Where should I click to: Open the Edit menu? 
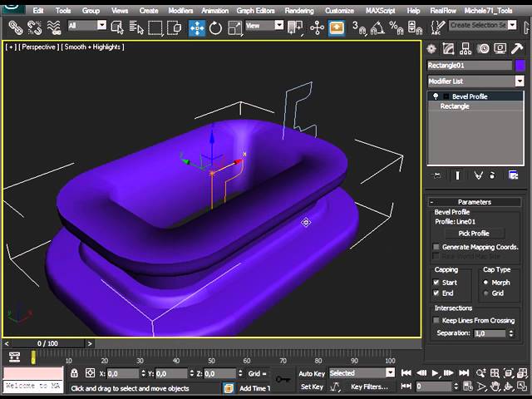click(38, 11)
